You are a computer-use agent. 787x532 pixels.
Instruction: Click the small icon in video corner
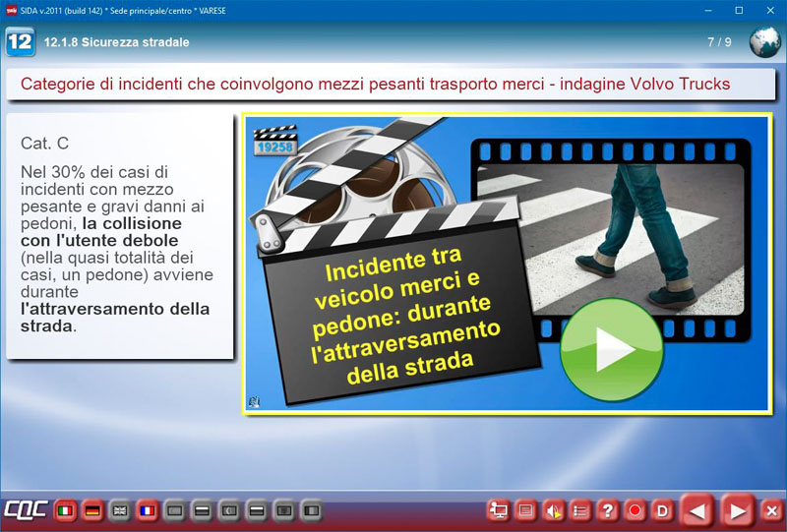click(255, 401)
